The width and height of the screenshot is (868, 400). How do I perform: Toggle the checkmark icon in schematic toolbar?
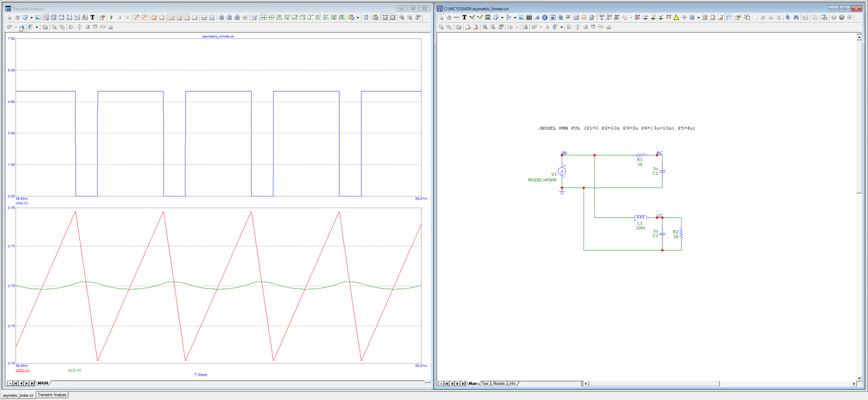coord(568,18)
